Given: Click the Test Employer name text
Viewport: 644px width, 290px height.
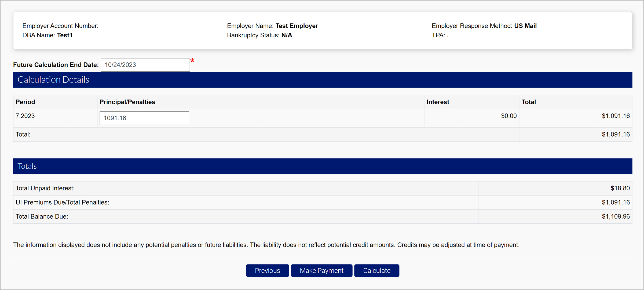Looking at the screenshot, I should tap(297, 26).
